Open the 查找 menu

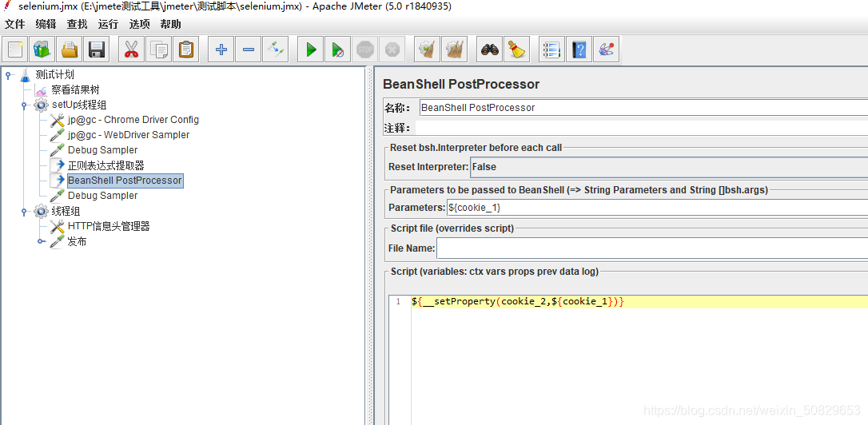click(77, 24)
